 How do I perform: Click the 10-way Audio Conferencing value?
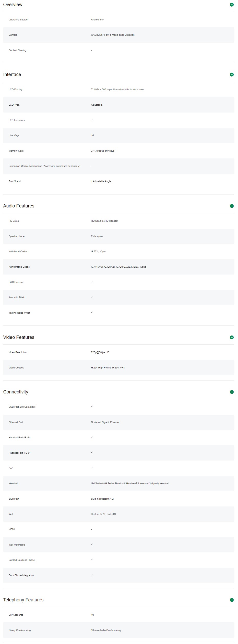coord(106,630)
